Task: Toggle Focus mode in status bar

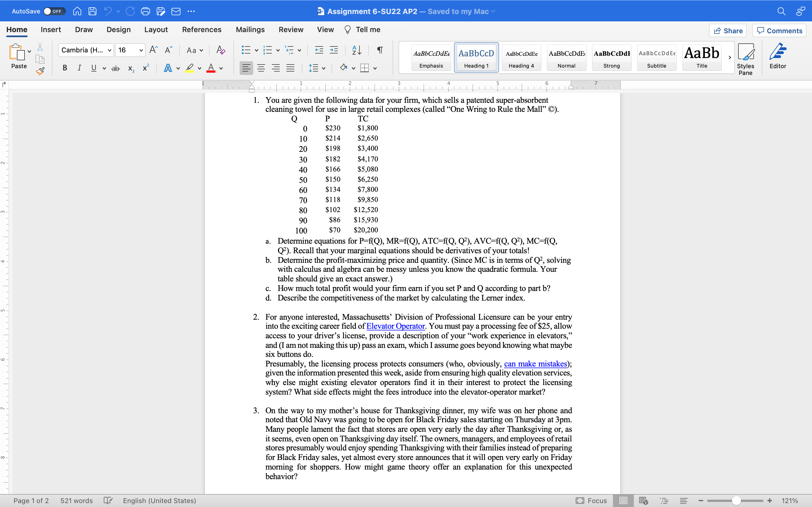Action: point(591,500)
